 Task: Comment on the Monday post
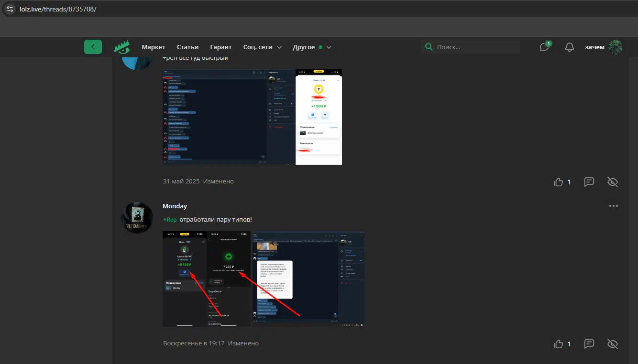[589, 343]
